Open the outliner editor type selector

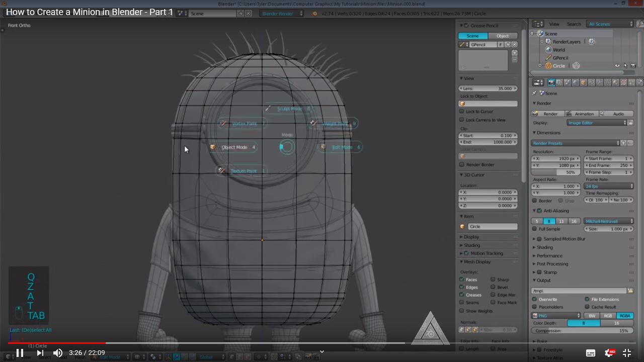[538, 24]
